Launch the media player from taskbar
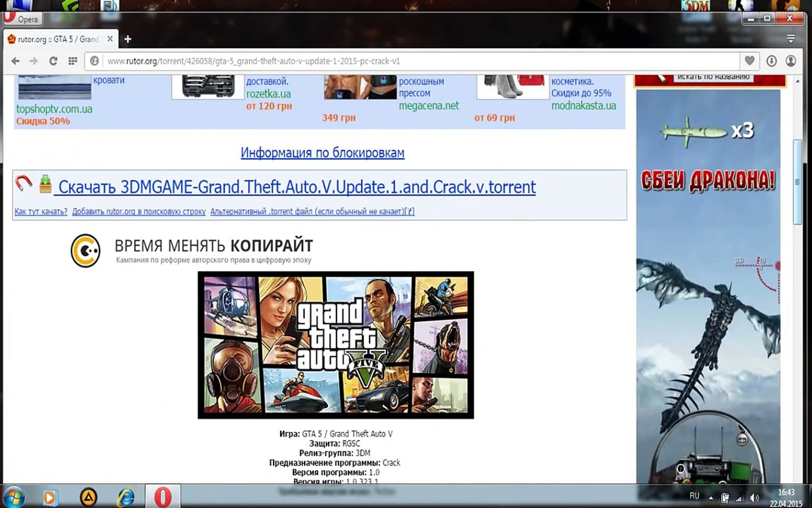Viewport: 812px width, 508px height. 49,497
